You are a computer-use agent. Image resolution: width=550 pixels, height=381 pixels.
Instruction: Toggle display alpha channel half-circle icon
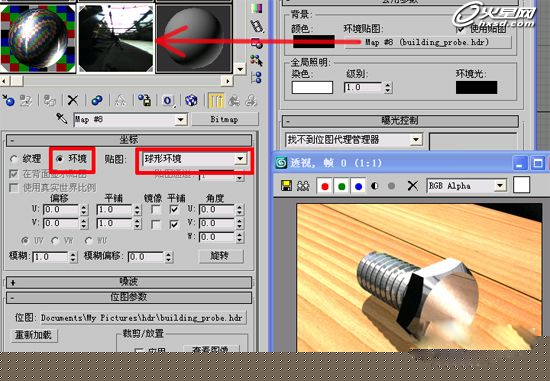tap(374, 186)
